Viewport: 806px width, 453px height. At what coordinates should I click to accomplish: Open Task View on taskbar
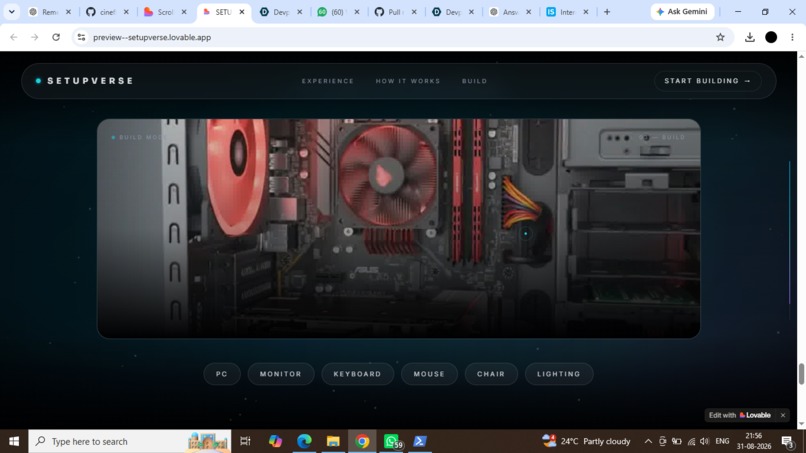click(x=245, y=441)
